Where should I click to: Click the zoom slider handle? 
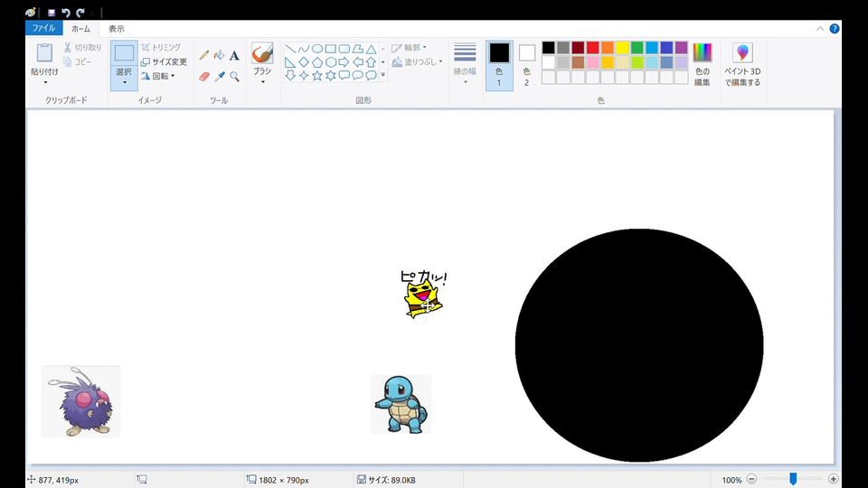pyautogui.click(x=793, y=479)
